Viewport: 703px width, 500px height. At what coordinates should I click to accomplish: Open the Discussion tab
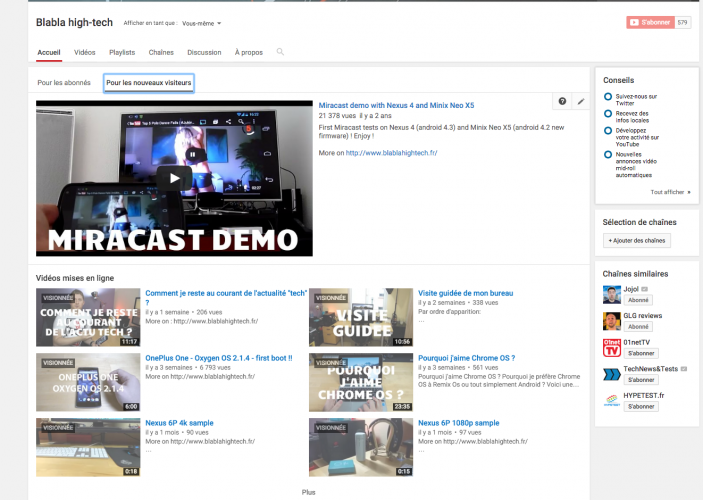pyautogui.click(x=204, y=52)
